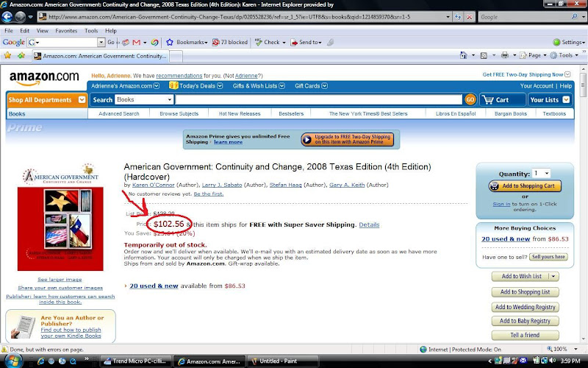The width and height of the screenshot is (588, 368).
Task: Click the Home icon in command bar
Action: click(464, 56)
